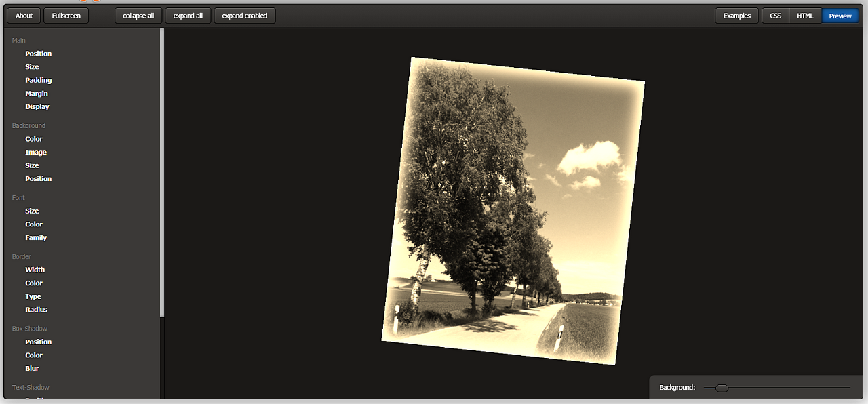The height and width of the screenshot is (404, 868).
Task: Click the Font group heading
Action: coord(18,198)
